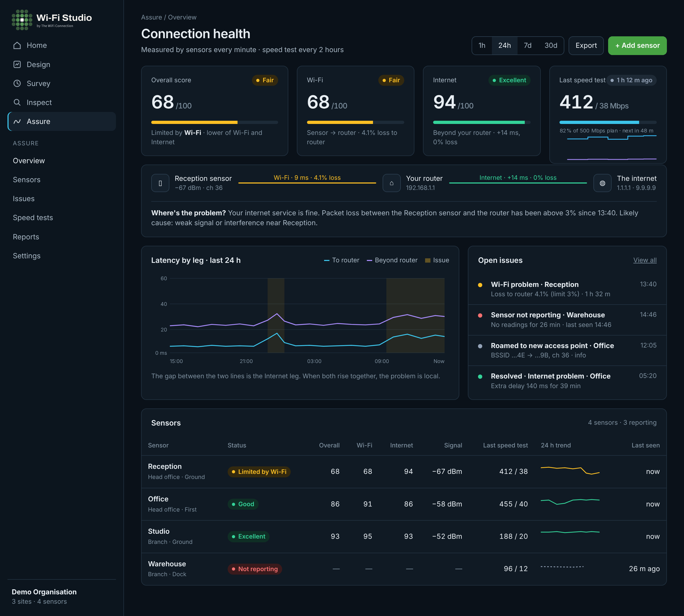Click the internet globe icon

click(603, 183)
